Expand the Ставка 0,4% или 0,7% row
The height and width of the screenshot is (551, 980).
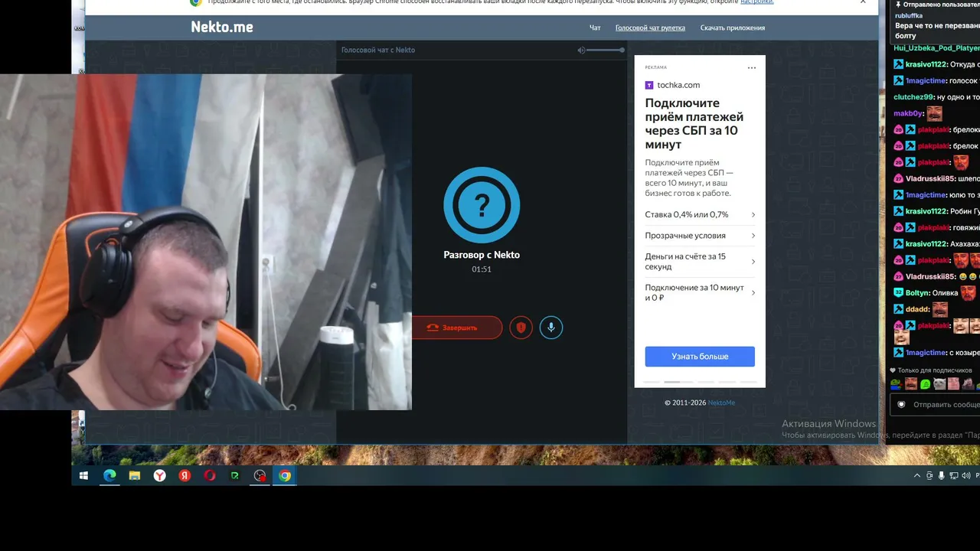[700, 215]
